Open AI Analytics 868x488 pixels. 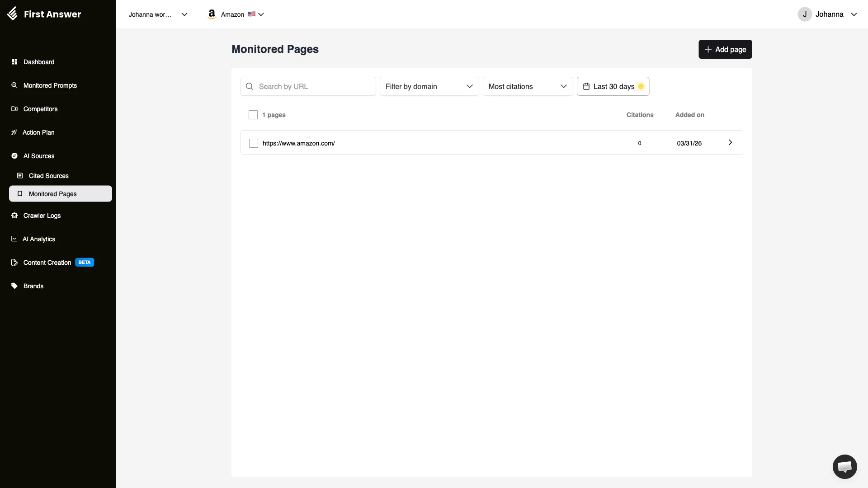coord(38,239)
